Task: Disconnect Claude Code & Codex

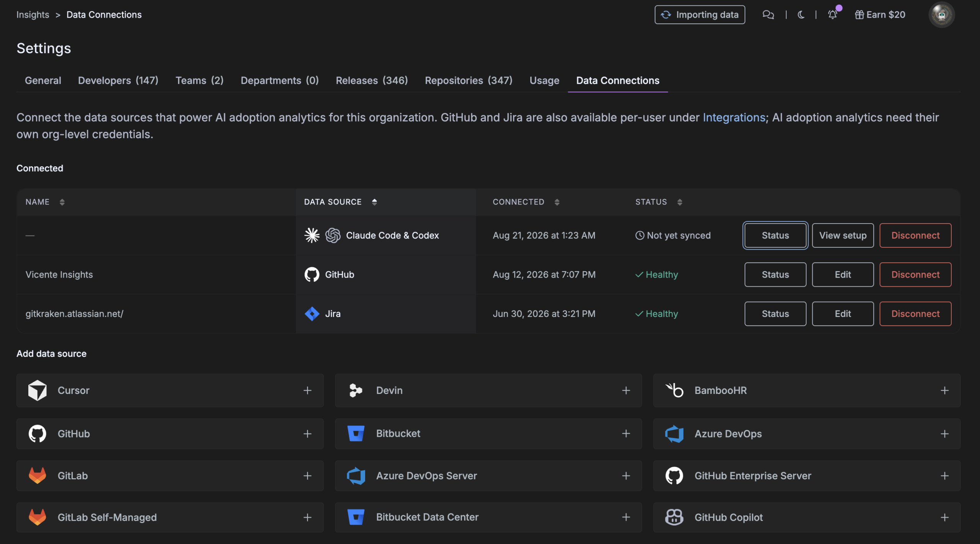Action: coord(915,235)
